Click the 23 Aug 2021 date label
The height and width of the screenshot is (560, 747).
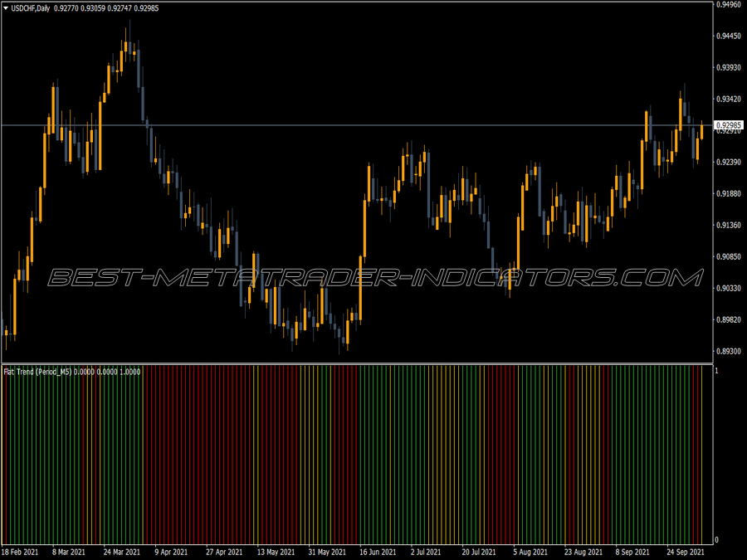[x=583, y=552]
